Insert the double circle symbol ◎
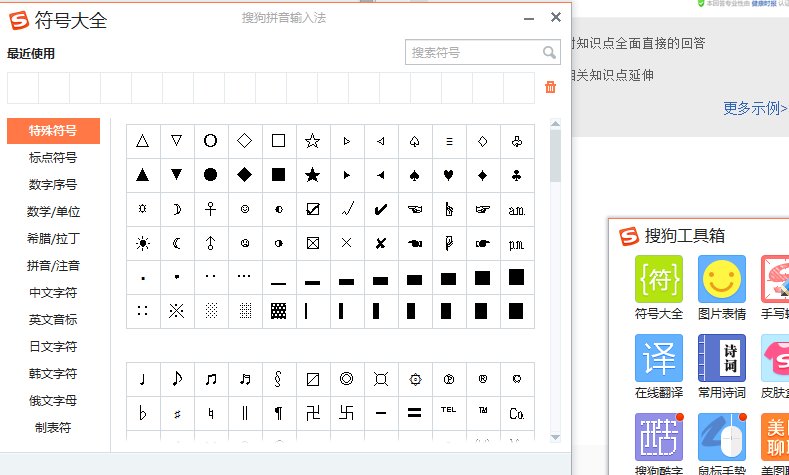 tap(346, 379)
